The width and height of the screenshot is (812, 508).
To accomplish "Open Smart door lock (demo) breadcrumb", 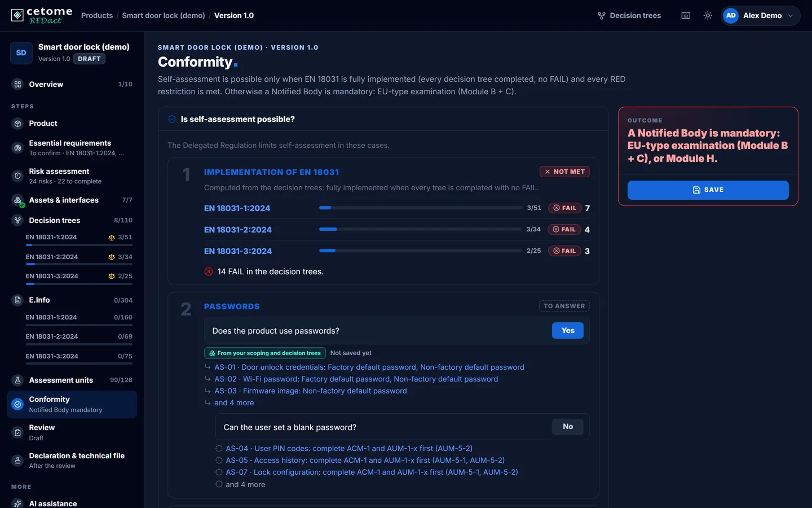I will point(164,16).
